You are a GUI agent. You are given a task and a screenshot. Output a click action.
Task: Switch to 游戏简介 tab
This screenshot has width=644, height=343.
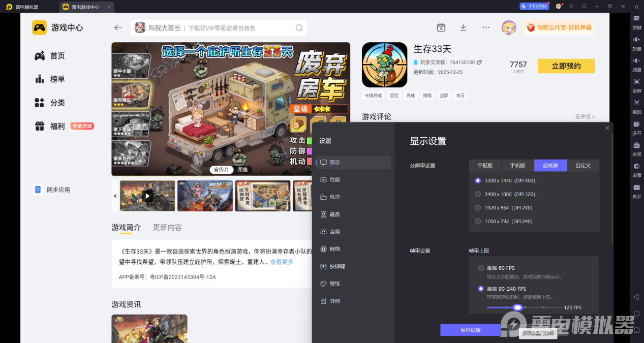(126, 228)
